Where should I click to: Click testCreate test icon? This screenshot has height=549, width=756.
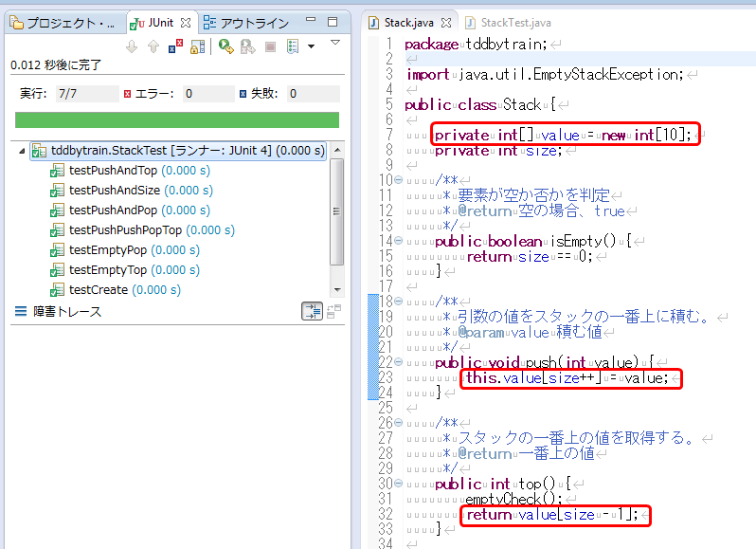(58, 290)
